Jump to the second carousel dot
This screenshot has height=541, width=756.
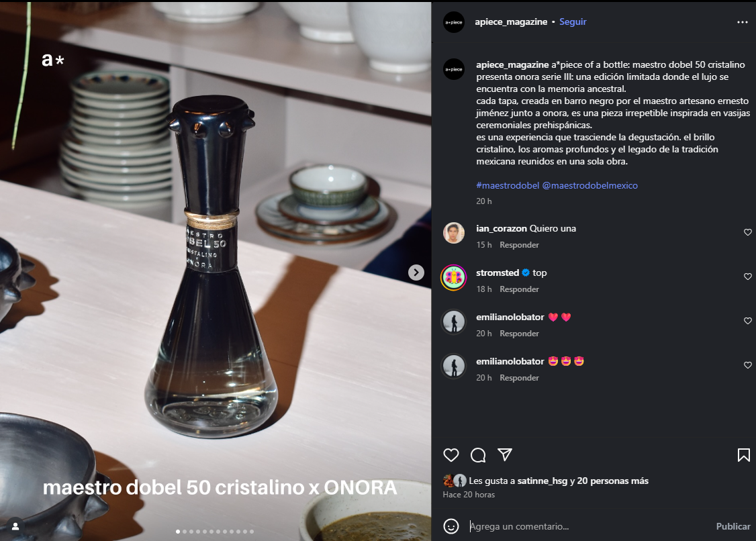(185, 532)
